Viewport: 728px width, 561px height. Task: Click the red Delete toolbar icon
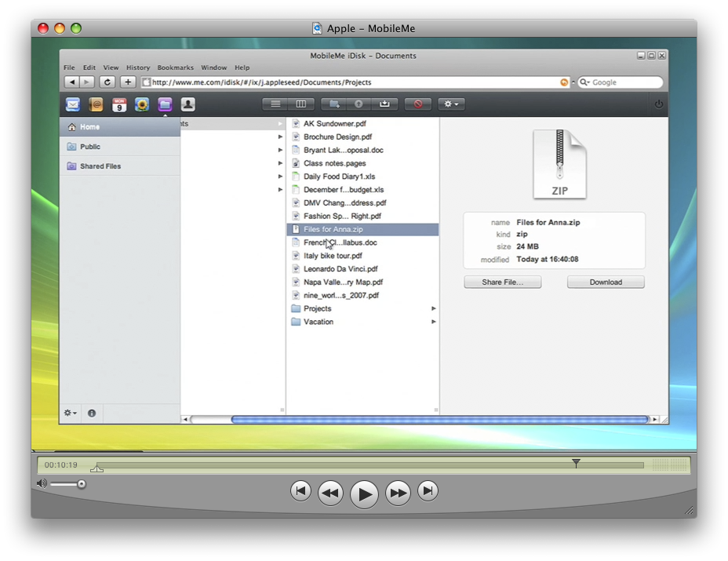418,104
